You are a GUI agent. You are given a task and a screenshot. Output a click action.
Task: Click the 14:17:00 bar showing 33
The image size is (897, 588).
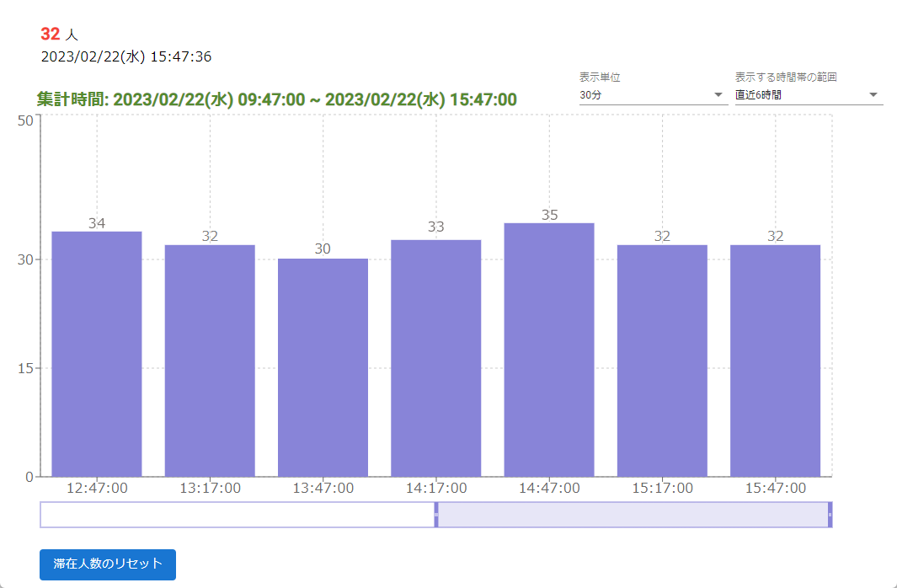[436, 358]
